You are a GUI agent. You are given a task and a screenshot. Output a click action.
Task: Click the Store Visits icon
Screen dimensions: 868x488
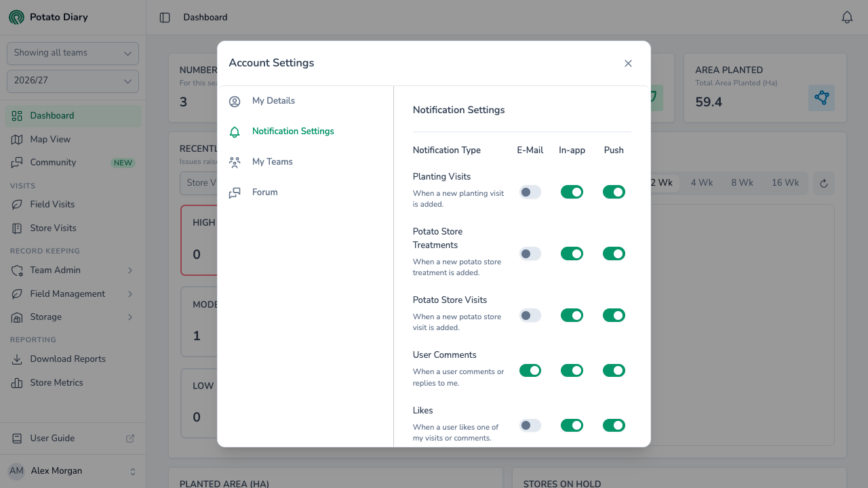[x=17, y=228]
